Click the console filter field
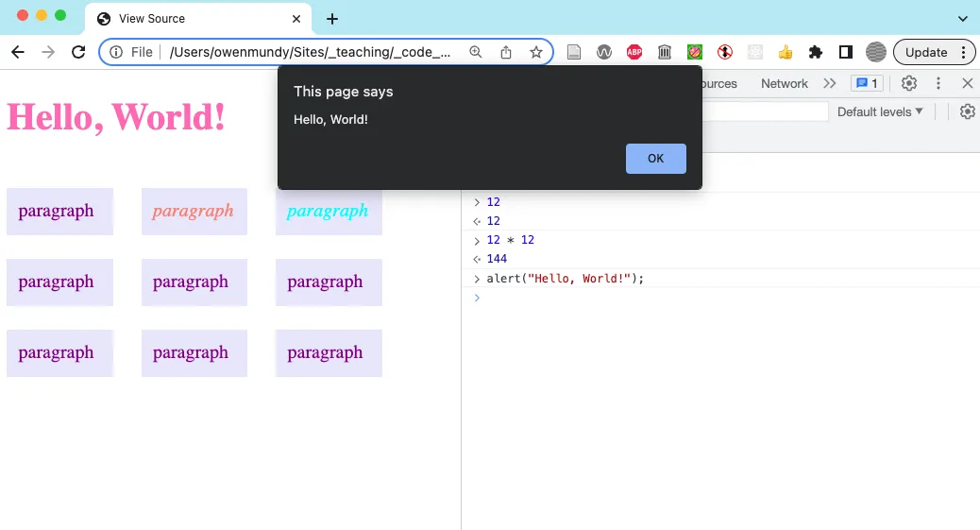This screenshot has height=530, width=980. 765,112
